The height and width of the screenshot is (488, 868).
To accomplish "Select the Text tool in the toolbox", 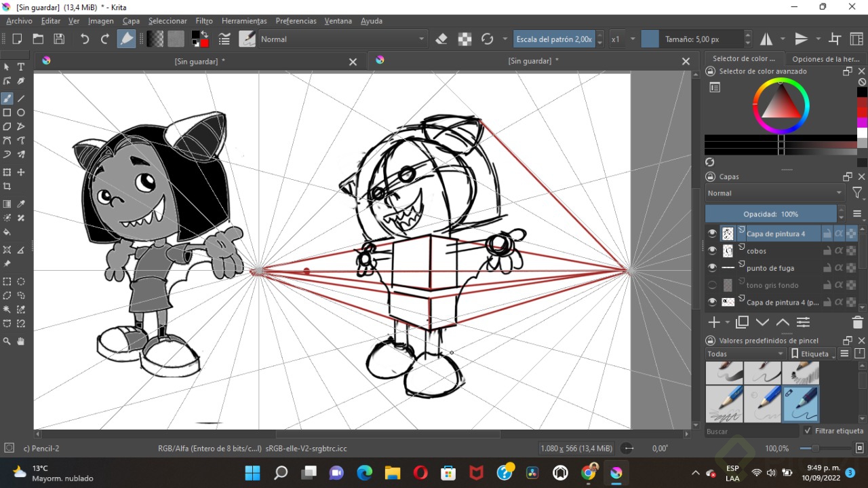I will click(21, 67).
